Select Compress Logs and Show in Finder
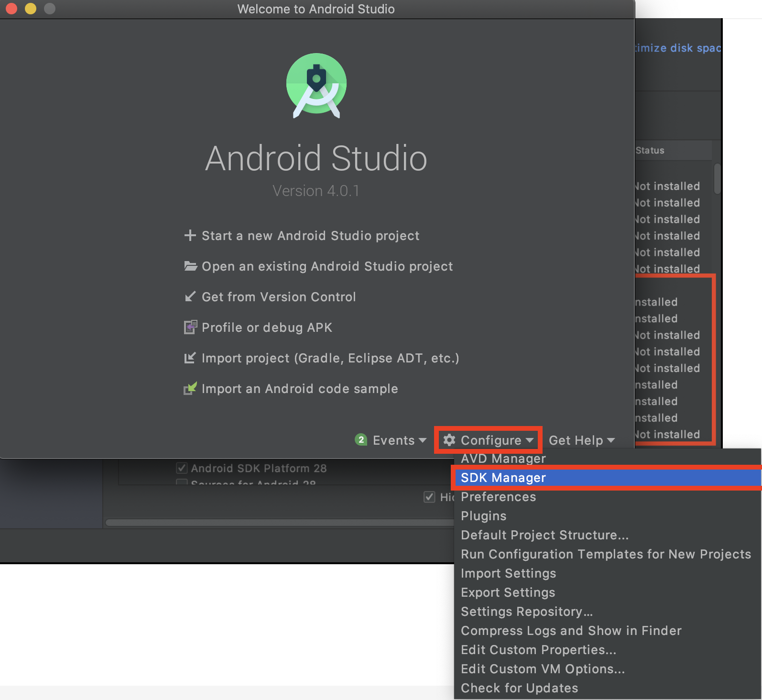Viewport: 762px width, 700px height. click(607, 631)
